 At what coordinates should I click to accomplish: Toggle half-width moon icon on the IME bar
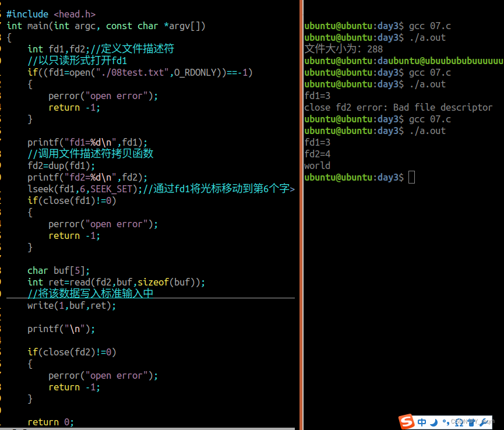point(434,422)
